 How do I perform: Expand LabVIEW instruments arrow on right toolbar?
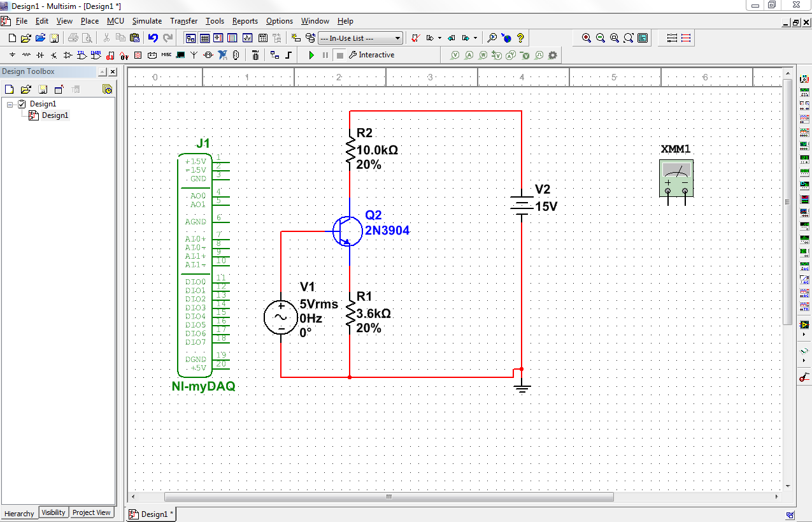click(804, 334)
